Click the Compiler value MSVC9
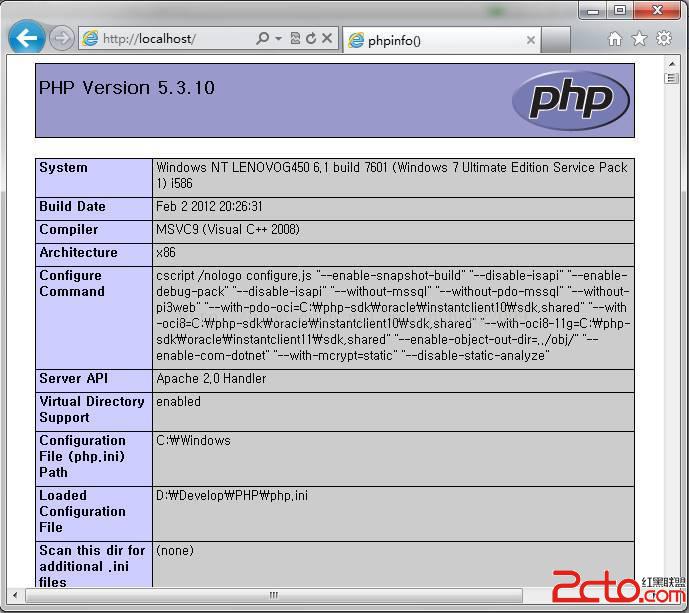689x613 pixels. click(x=228, y=229)
